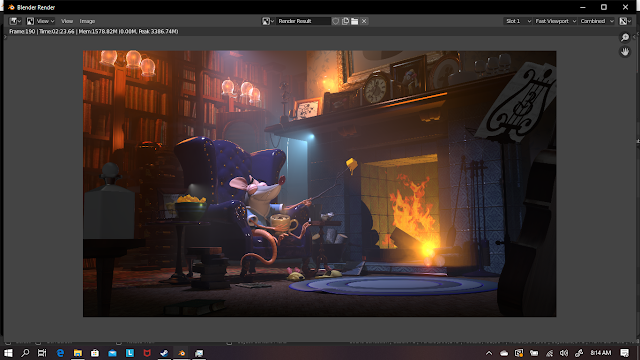Open the blue L app on taskbar
Viewport: 640px width, 360px height.
[x=130, y=353]
